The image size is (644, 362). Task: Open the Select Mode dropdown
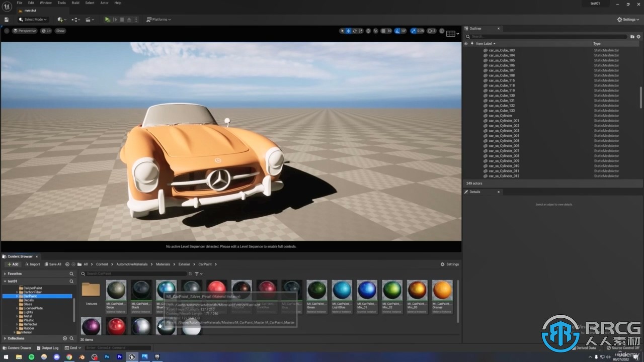[x=33, y=20]
